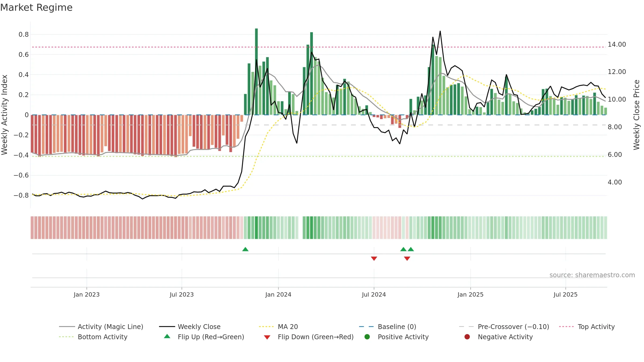Toggle Flip Up (Red→Green) legend entry
The image size is (644, 362).
[204, 337]
